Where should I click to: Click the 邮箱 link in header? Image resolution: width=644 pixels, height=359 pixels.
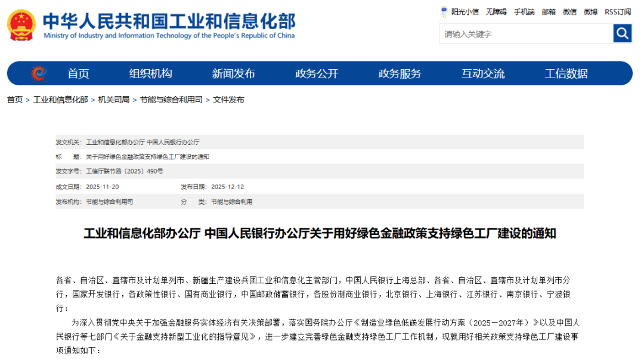(549, 11)
